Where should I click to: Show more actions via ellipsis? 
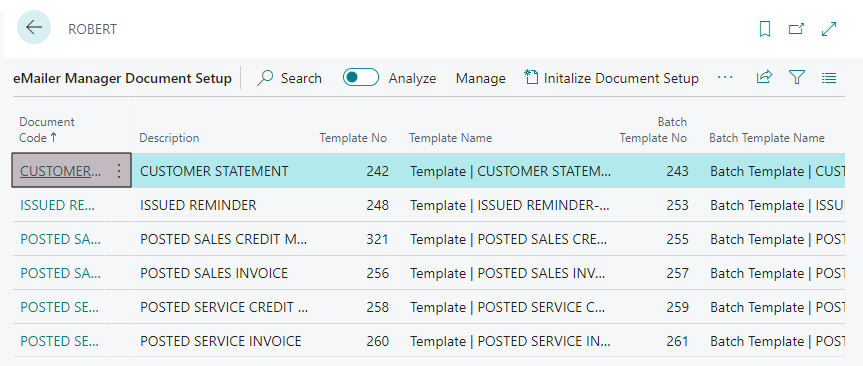point(725,78)
